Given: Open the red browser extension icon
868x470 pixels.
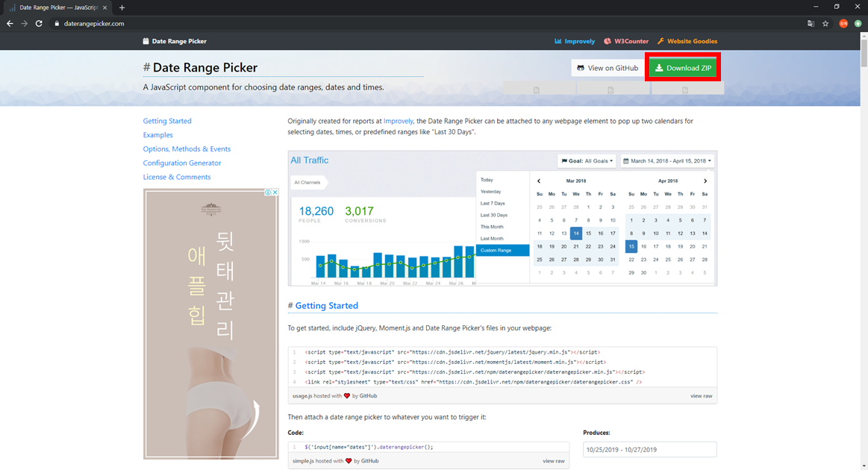Looking at the screenshot, I should click(843, 23).
